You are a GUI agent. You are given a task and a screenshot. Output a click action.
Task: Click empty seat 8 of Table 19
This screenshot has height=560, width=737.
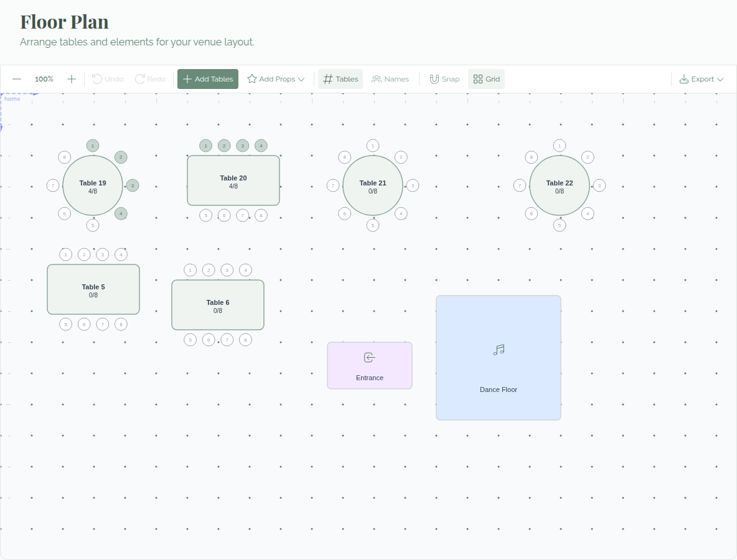point(64,157)
